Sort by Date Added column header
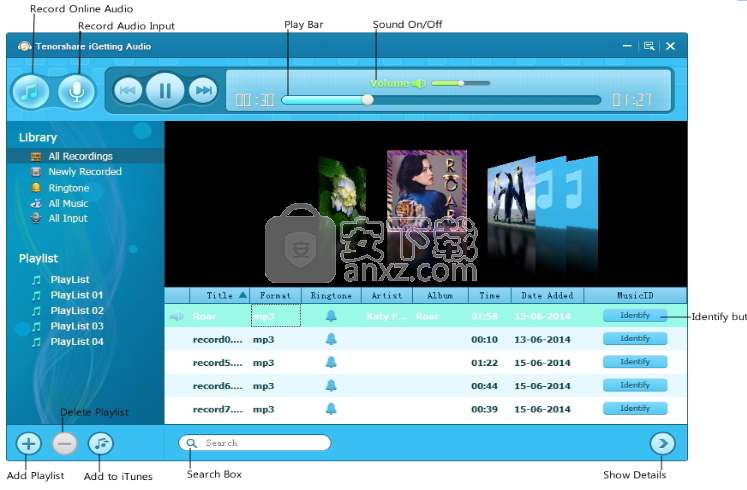 (547, 296)
